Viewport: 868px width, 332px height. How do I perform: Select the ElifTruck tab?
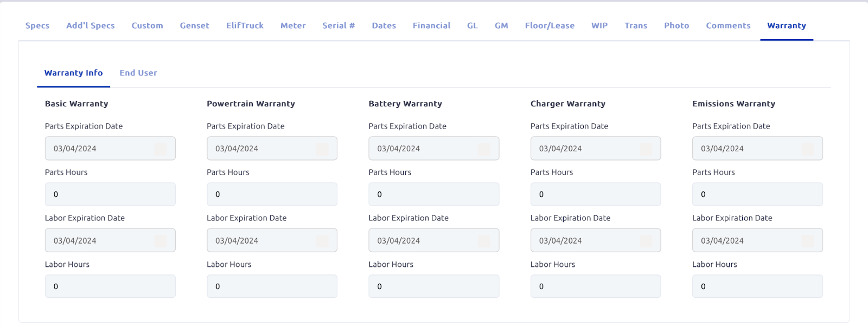pyautogui.click(x=245, y=25)
